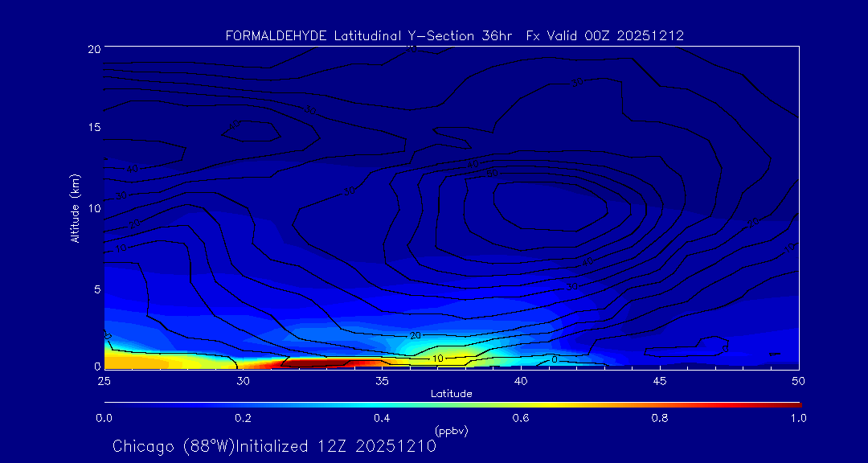Screen dimensions: 868x463
Task: Select color bar scale value "0.6"
Action: click(x=520, y=418)
